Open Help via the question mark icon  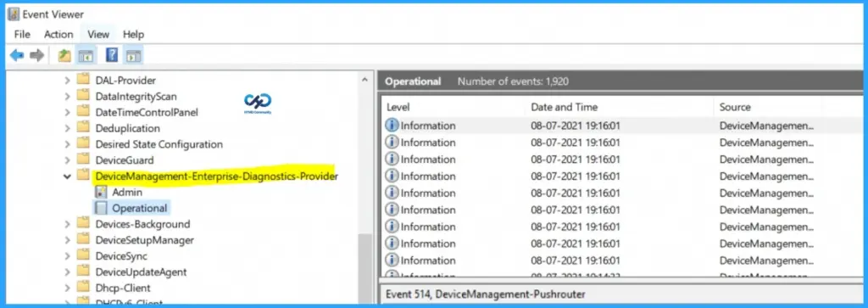112,55
